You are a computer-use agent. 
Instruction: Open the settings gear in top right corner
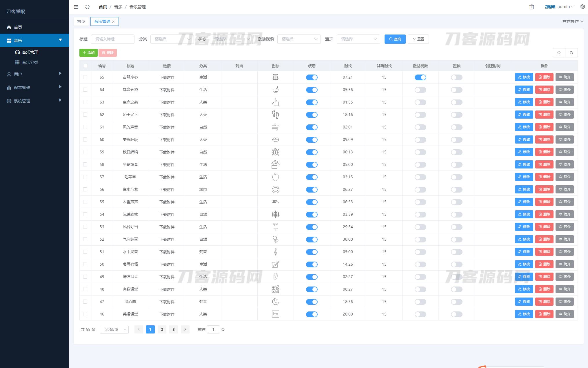click(582, 6)
